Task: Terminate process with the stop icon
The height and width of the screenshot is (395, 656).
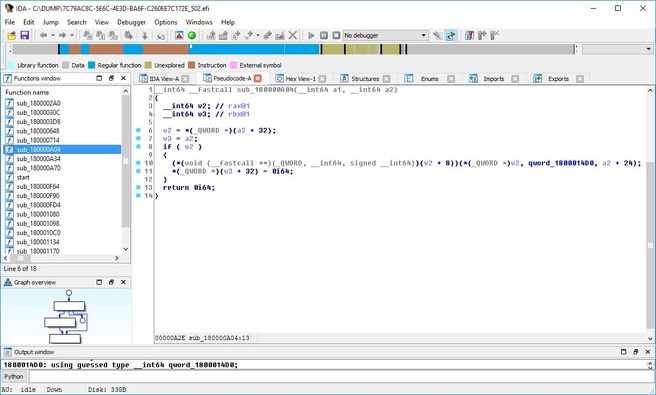Action: 336,36
